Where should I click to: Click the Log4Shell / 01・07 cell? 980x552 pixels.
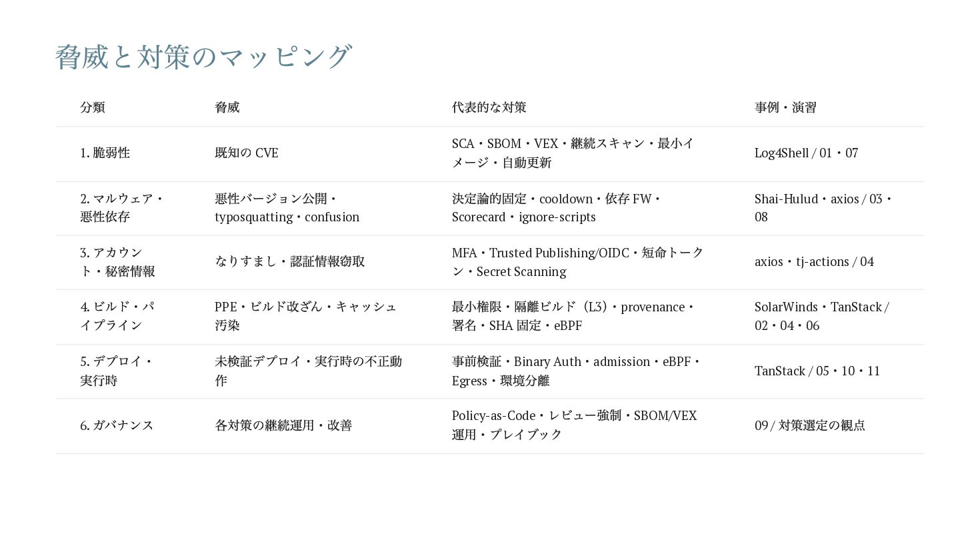pos(806,153)
